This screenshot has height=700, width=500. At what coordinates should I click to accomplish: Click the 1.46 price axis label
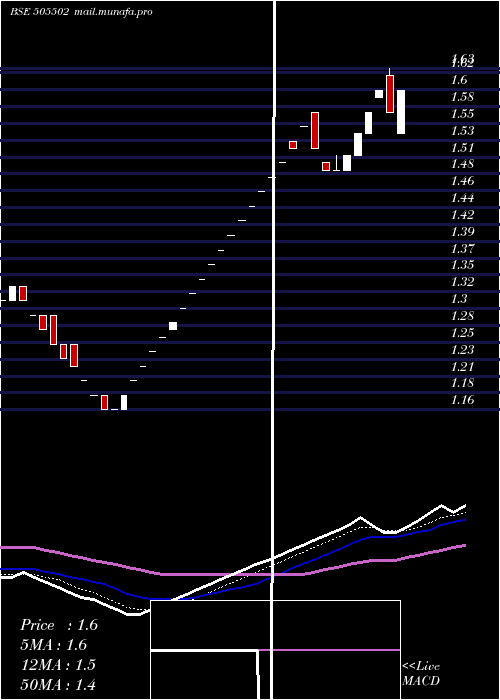tap(462, 181)
